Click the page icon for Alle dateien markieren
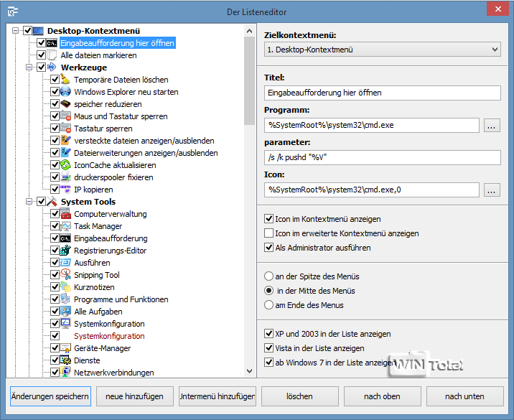Viewport: 514px width, 420px height. pos(52,55)
